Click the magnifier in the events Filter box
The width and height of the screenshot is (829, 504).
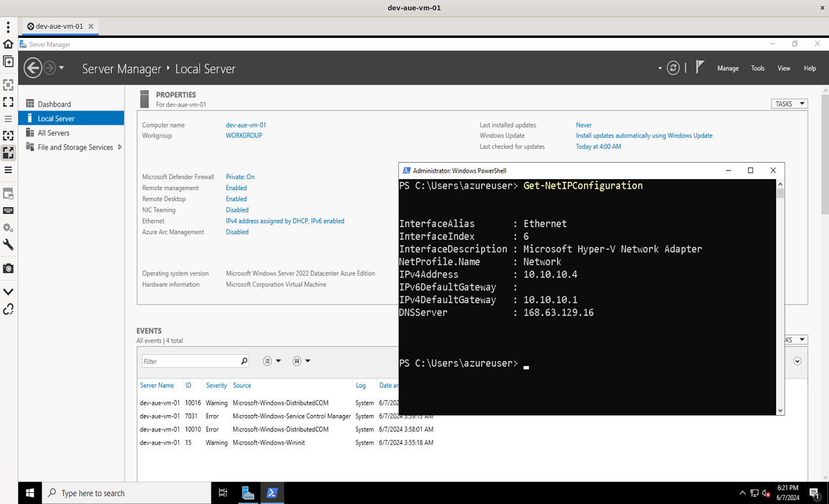(243, 361)
